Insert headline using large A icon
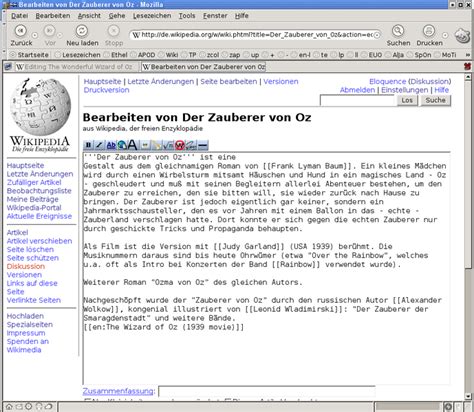The height and width of the screenshot is (412, 474). coord(132,145)
